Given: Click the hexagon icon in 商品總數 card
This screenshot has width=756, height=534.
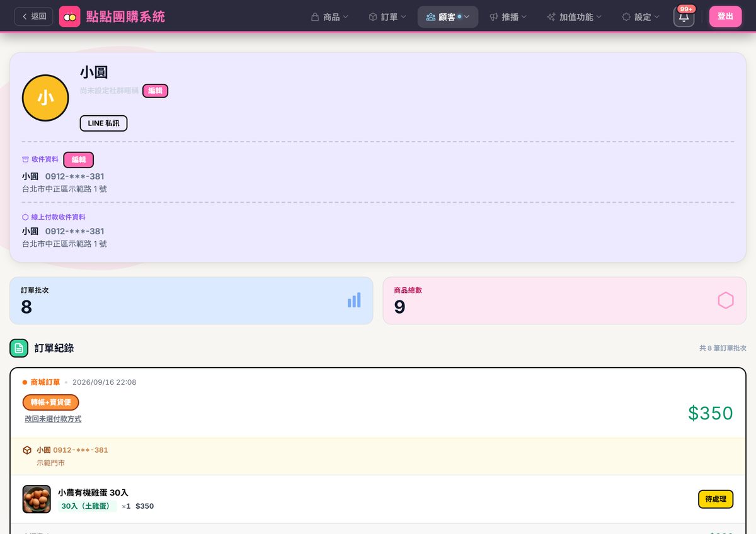Looking at the screenshot, I should (726, 300).
